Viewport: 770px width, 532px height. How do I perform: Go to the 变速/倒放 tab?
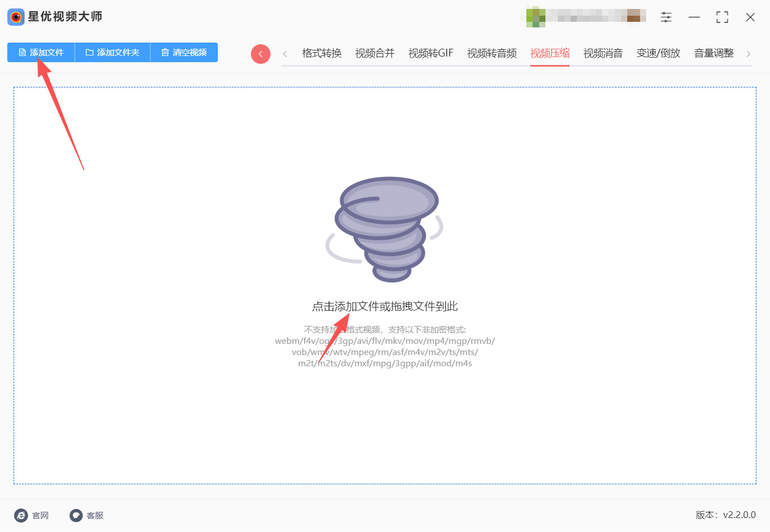[658, 53]
